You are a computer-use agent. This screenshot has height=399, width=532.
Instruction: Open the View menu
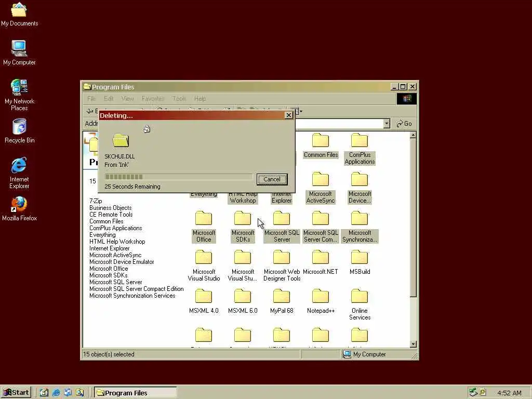[128, 98]
